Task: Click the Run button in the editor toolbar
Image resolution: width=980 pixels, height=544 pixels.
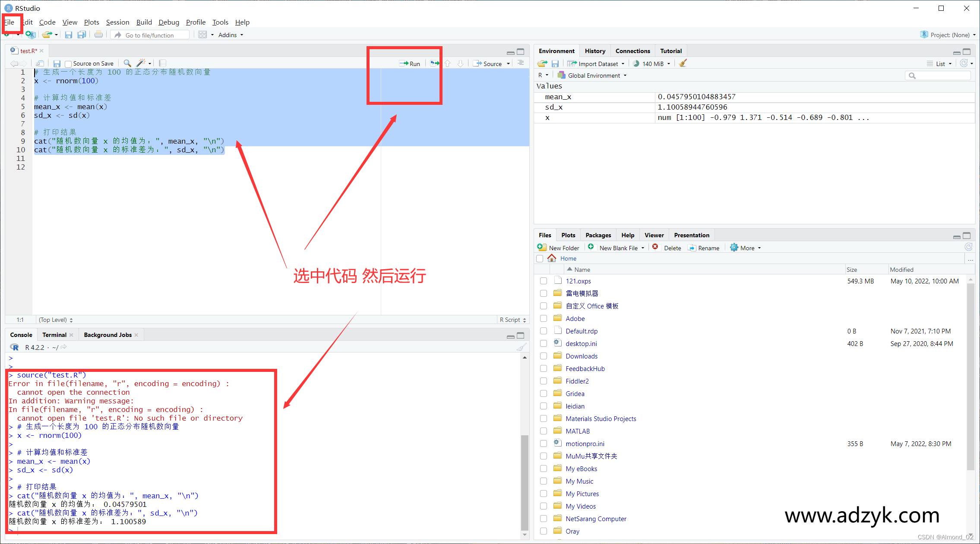Action: click(x=410, y=63)
